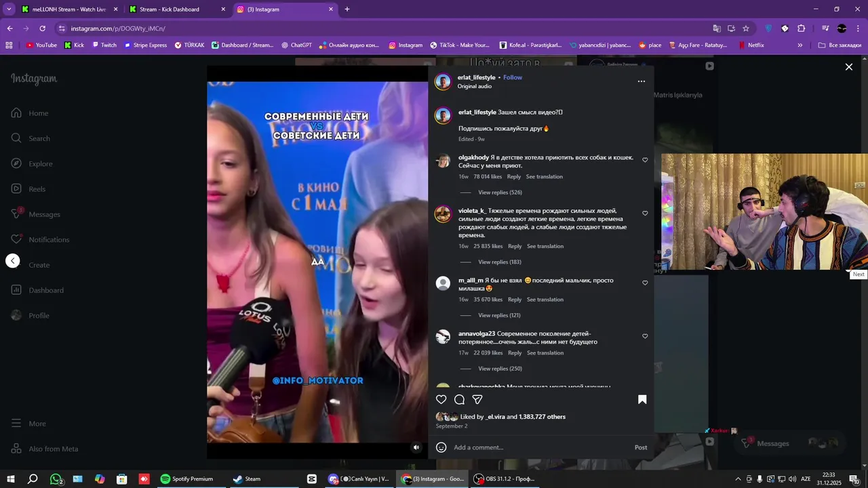
Task: Expand View replies (121)
Action: click(x=499, y=315)
